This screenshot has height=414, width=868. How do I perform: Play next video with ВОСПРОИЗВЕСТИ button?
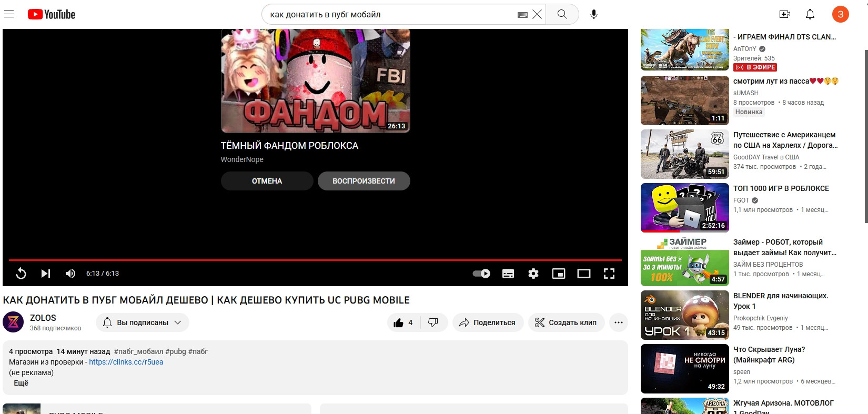(x=364, y=181)
